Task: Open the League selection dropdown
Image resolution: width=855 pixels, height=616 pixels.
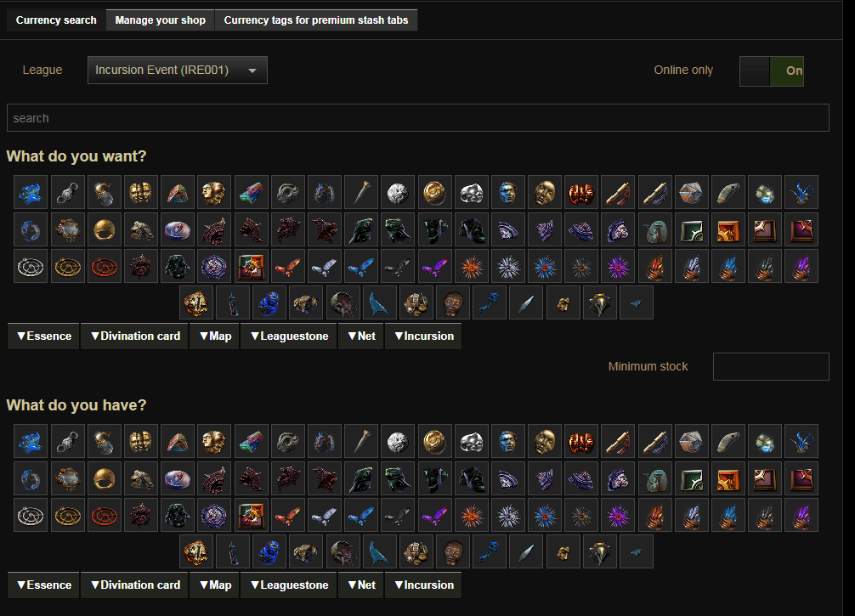Action: (x=177, y=71)
